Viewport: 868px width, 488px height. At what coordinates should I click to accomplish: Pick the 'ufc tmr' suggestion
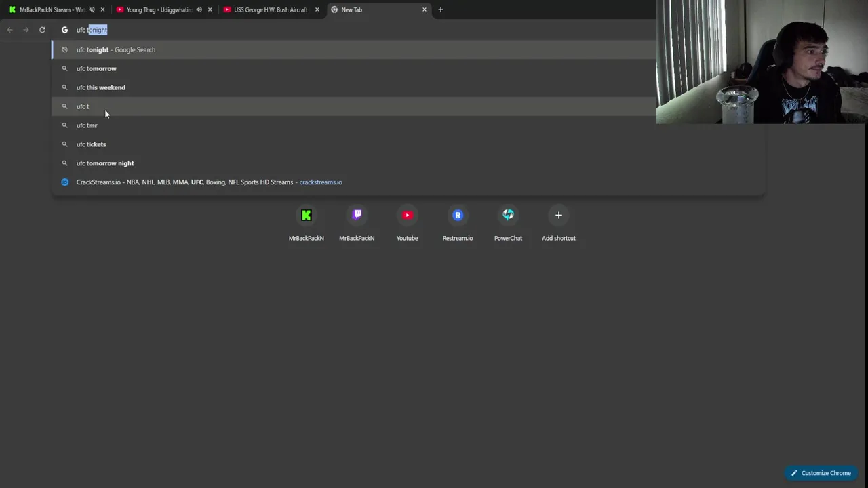(x=408, y=125)
